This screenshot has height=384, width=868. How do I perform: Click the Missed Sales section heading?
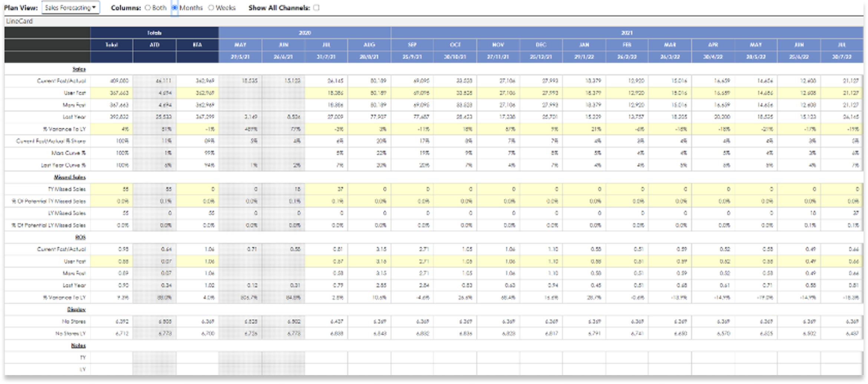(70, 177)
